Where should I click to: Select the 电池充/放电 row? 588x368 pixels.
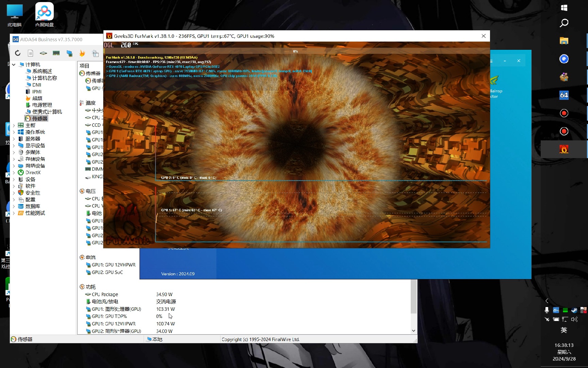click(x=105, y=302)
